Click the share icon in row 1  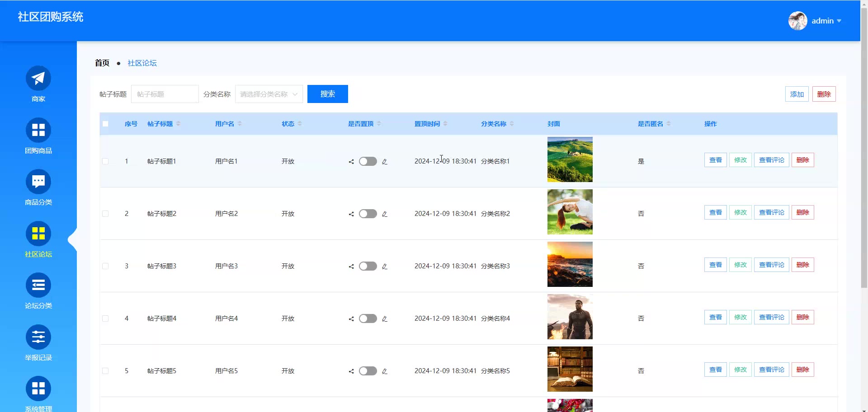click(351, 162)
